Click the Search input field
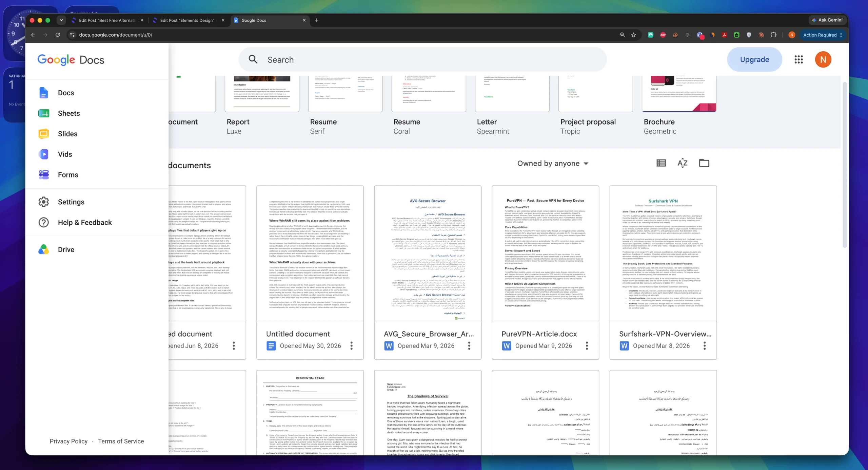This screenshot has height=470, width=868. [422, 60]
